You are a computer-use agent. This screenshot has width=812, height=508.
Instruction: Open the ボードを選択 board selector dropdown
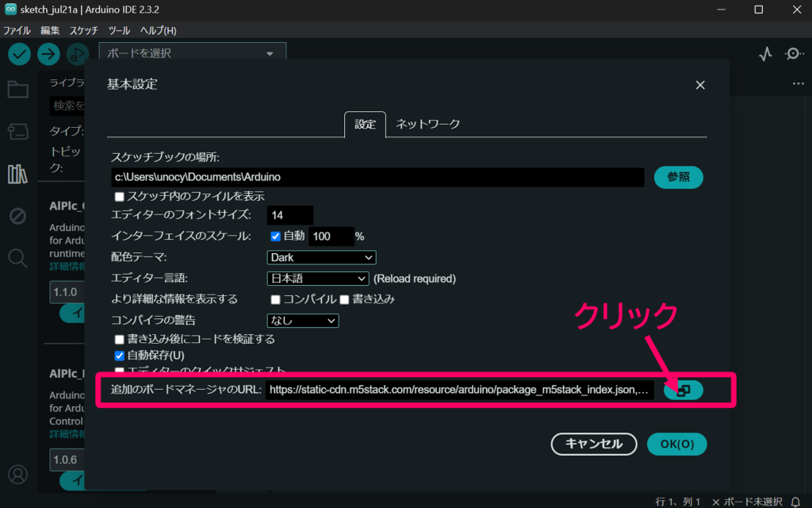[192, 53]
